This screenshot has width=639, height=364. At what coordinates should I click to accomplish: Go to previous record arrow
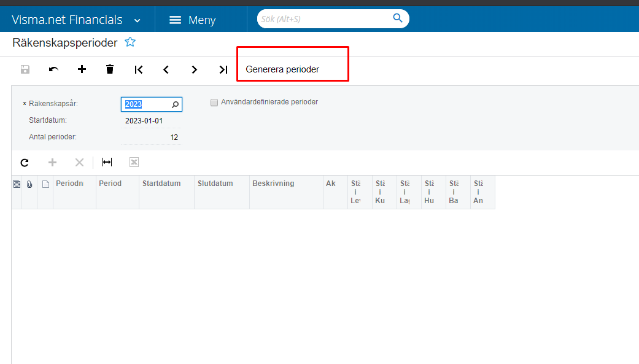tap(166, 69)
